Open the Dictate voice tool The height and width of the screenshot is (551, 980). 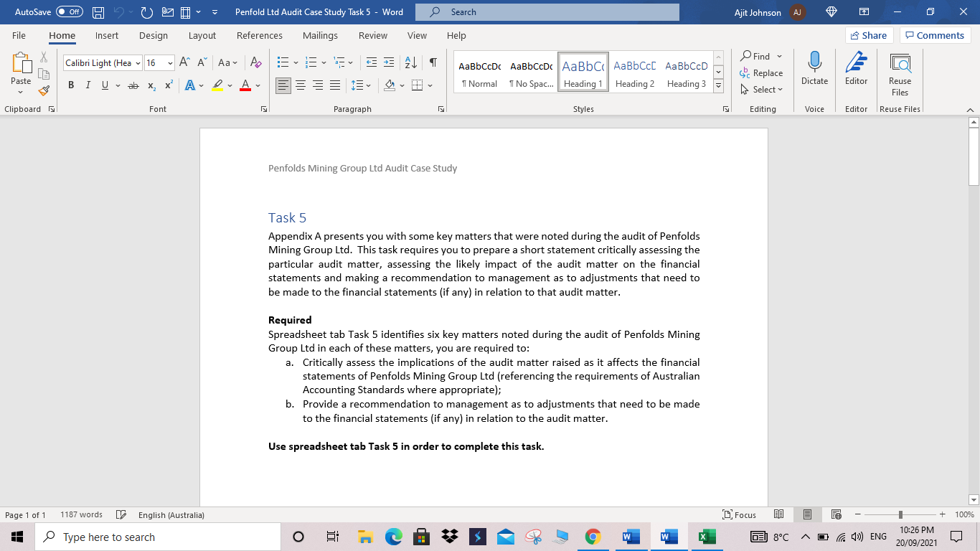pos(814,70)
